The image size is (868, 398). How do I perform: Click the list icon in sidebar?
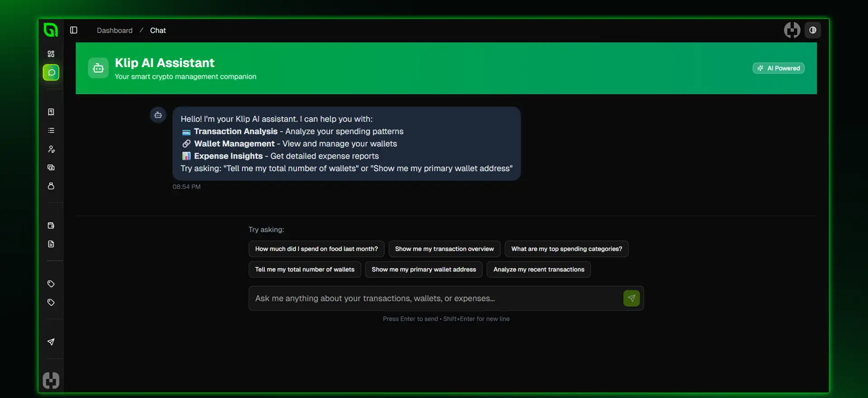click(51, 131)
